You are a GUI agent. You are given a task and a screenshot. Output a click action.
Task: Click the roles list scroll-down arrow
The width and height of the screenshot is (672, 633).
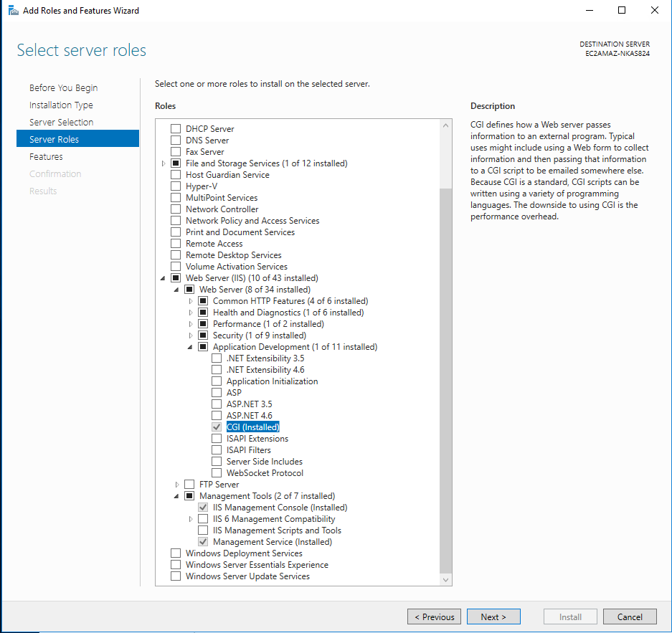click(445, 580)
